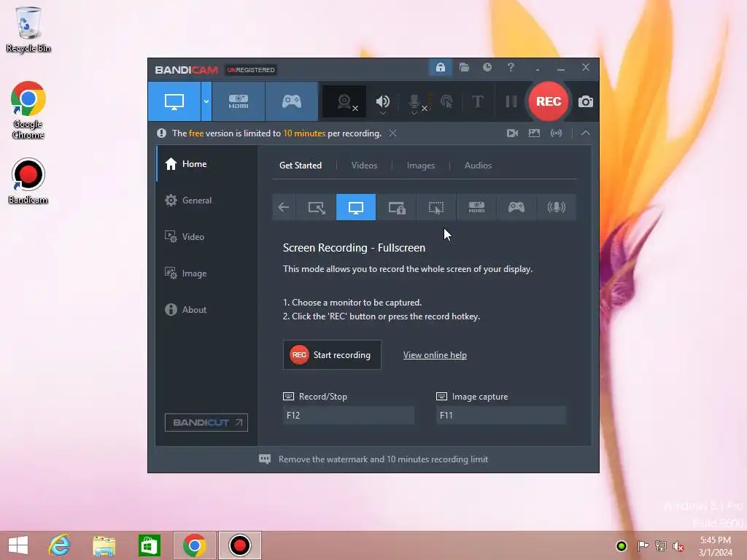The height and width of the screenshot is (560, 747).
Task: Click back arrow in mode row
Action: 284,207
